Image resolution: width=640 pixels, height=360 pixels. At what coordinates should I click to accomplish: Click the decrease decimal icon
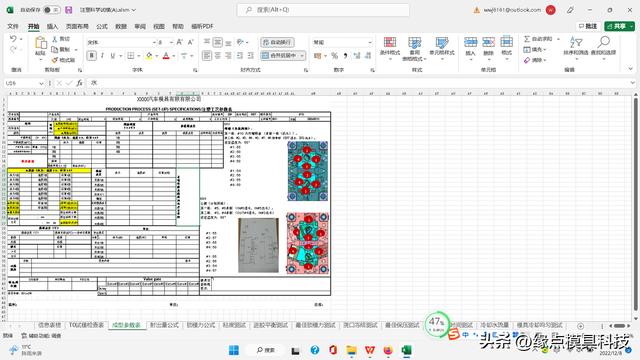(x=368, y=56)
